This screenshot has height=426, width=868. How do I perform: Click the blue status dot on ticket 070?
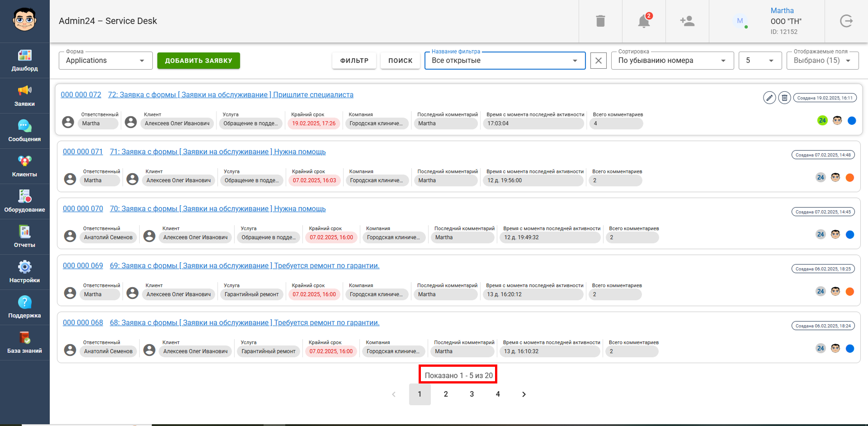(x=850, y=234)
